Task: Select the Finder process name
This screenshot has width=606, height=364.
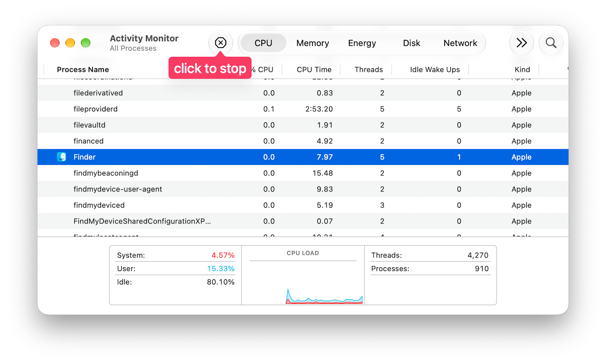Action: point(84,157)
